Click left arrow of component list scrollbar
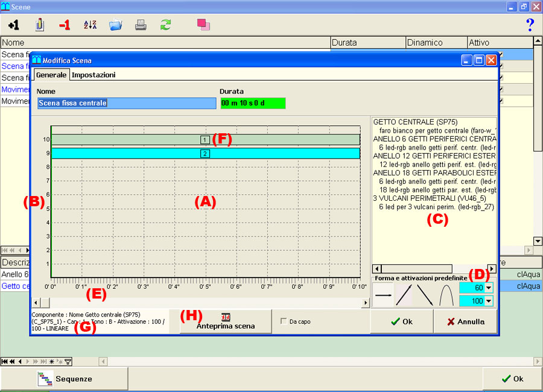Screen dimensions: 543x392 (x=376, y=268)
